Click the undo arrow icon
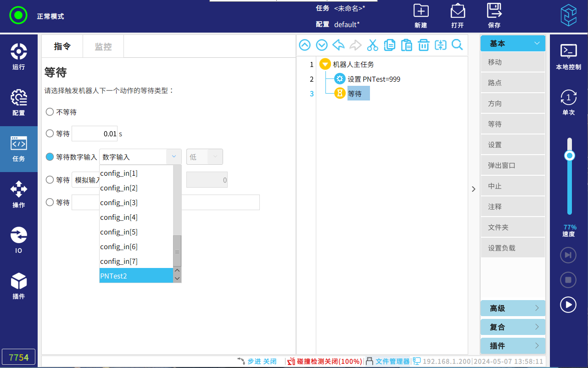Screen dimensions: 588x368 point(338,45)
